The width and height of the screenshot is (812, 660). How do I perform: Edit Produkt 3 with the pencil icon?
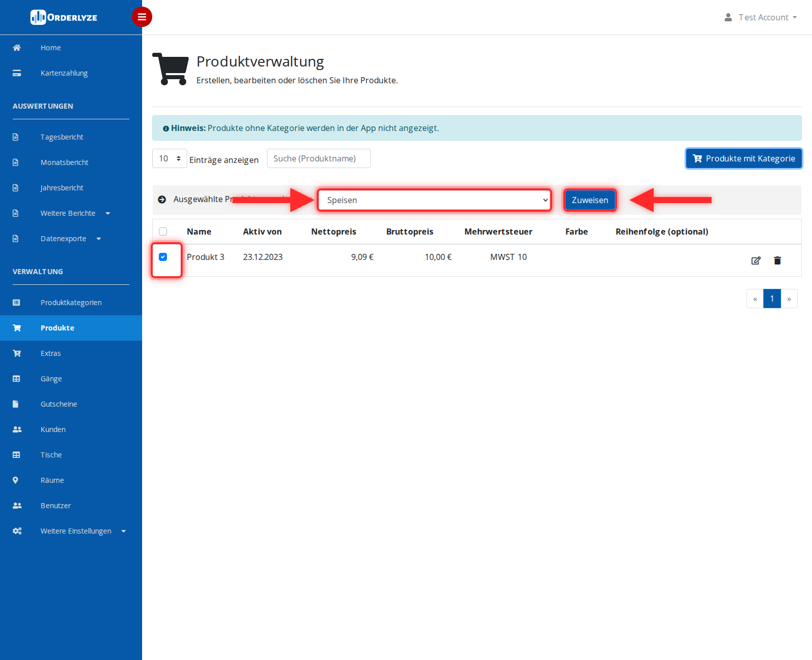pos(756,260)
